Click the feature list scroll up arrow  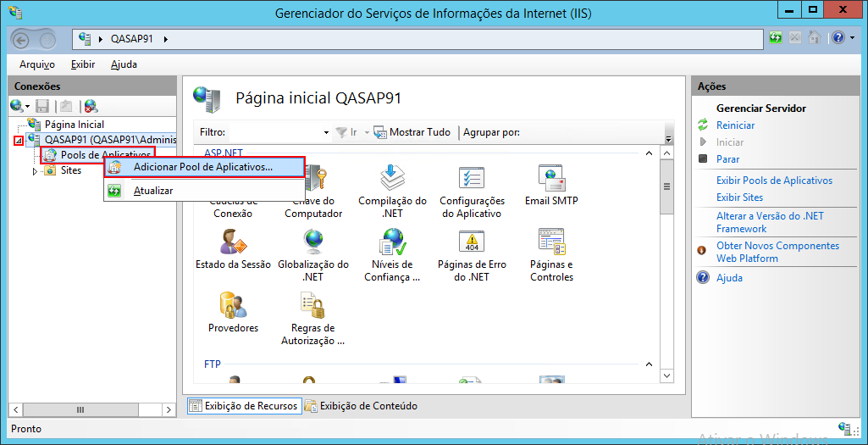pos(667,153)
